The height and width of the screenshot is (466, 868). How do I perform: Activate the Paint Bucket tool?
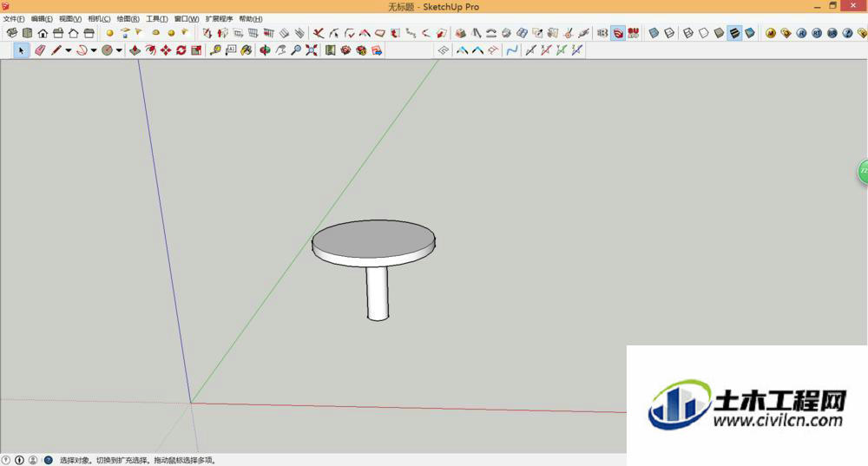point(247,50)
